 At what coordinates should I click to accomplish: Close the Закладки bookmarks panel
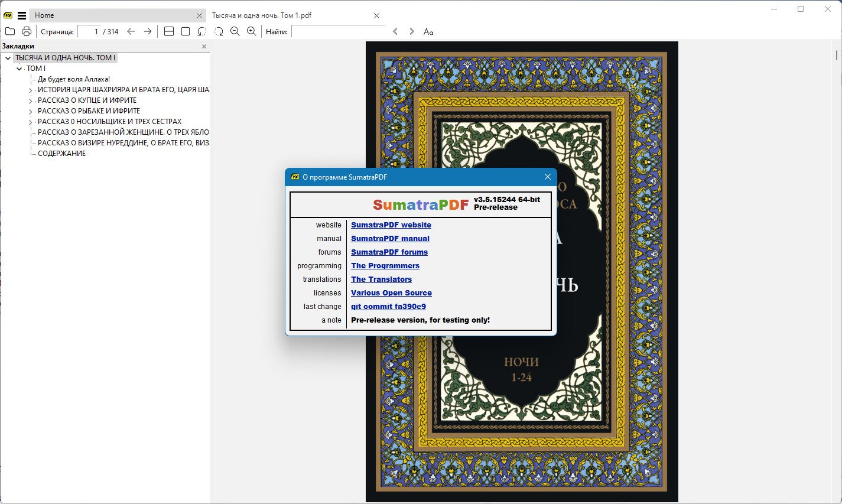(x=204, y=46)
